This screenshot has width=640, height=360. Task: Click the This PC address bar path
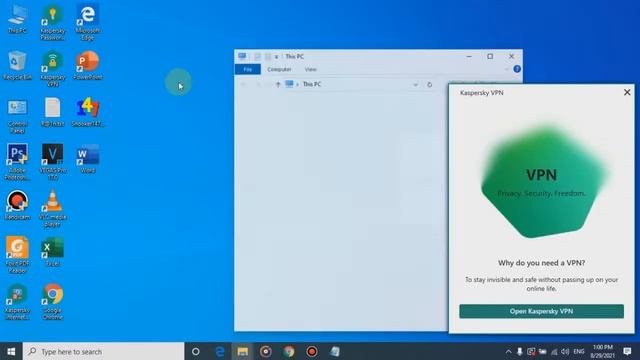tap(312, 84)
